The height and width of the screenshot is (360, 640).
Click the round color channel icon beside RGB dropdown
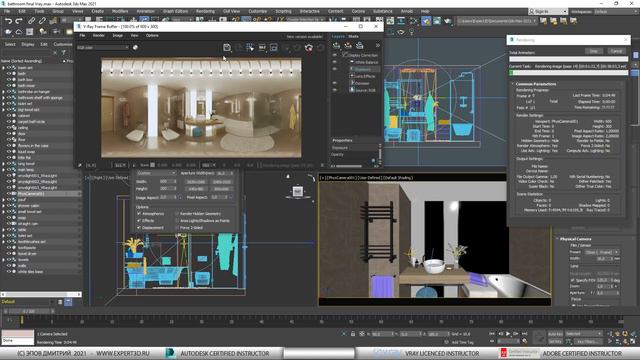point(135,47)
